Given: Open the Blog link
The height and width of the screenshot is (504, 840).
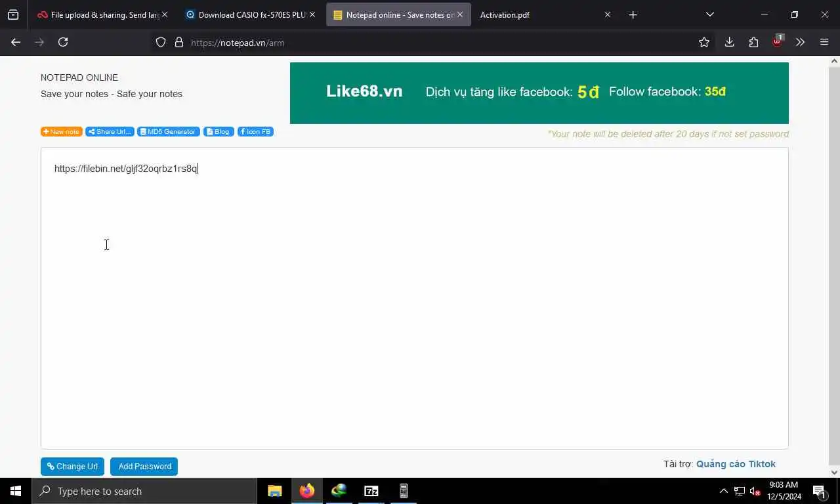Looking at the screenshot, I should coord(219,132).
